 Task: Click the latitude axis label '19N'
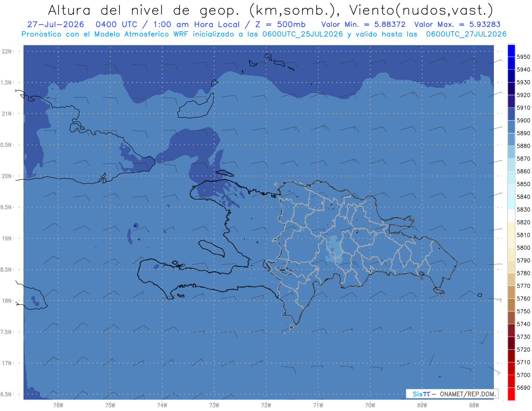pos(8,239)
